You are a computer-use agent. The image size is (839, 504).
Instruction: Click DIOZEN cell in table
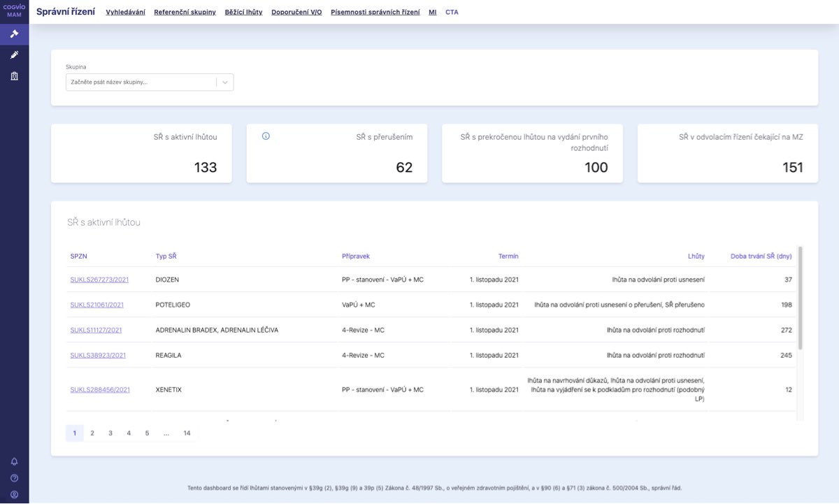(x=167, y=280)
